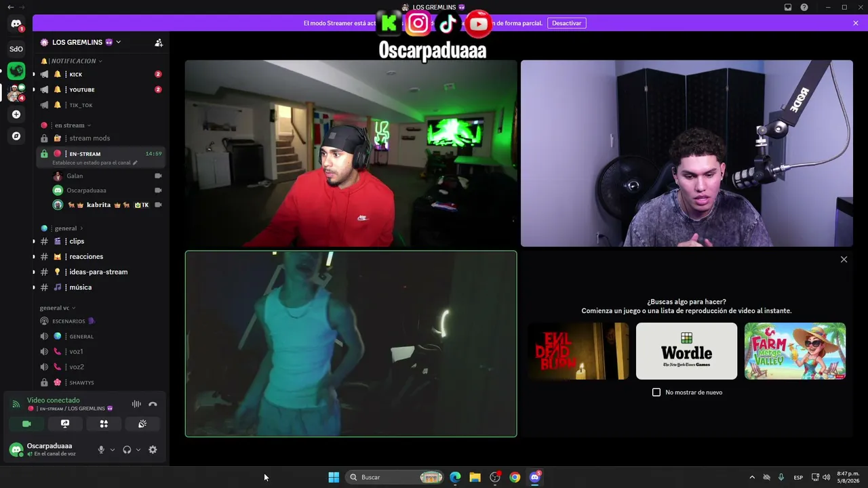Dismiss the streamer mode banner
The width and height of the screenshot is (868, 488).
[856, 23]
